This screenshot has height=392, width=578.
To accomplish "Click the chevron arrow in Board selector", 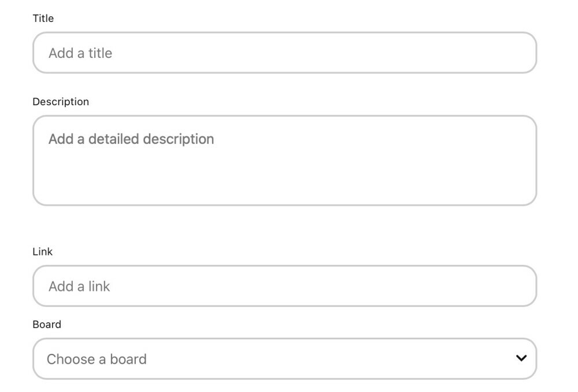I will [521, 358].
